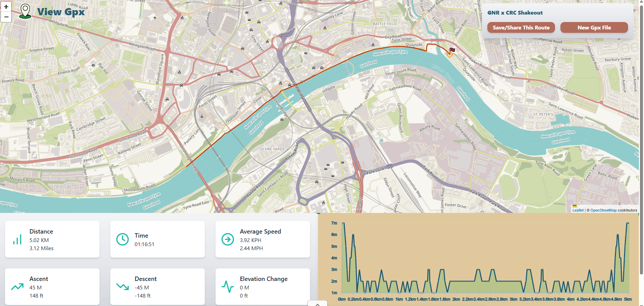The height and width of the screenshot is (306, 644).
Task: Click the Ascent upward trend icon
Action: pyautogui.click(x=17, y=287)
